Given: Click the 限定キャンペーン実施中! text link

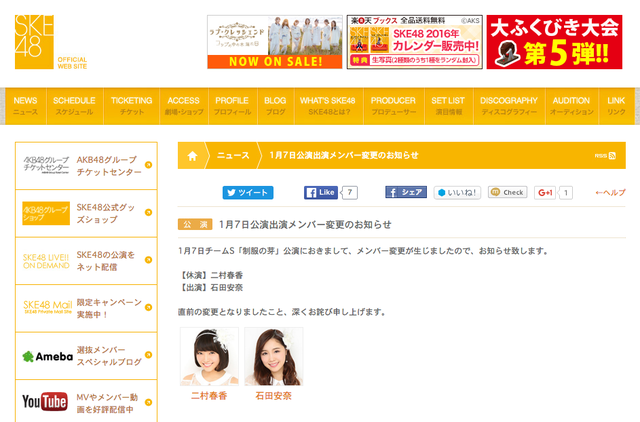Looking at the screenshot, I should 109,308.
